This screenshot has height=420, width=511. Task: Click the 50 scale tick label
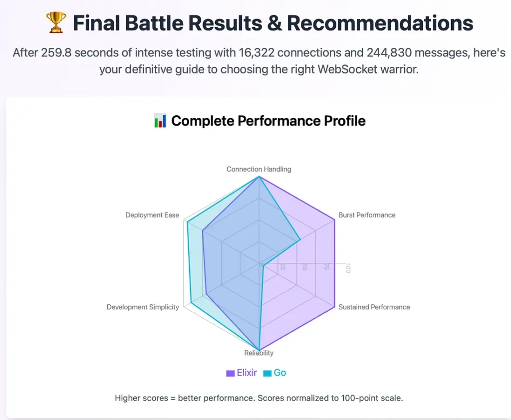(x=304, y=267)
